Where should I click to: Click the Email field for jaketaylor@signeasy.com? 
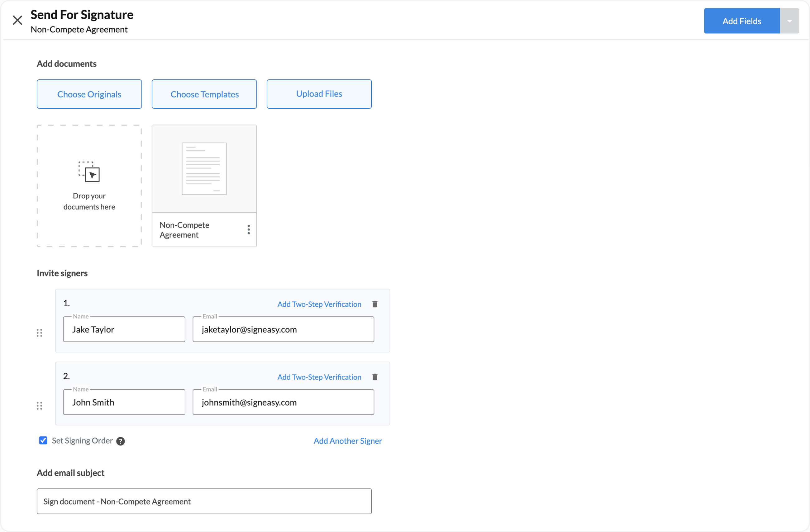point(283,329)
